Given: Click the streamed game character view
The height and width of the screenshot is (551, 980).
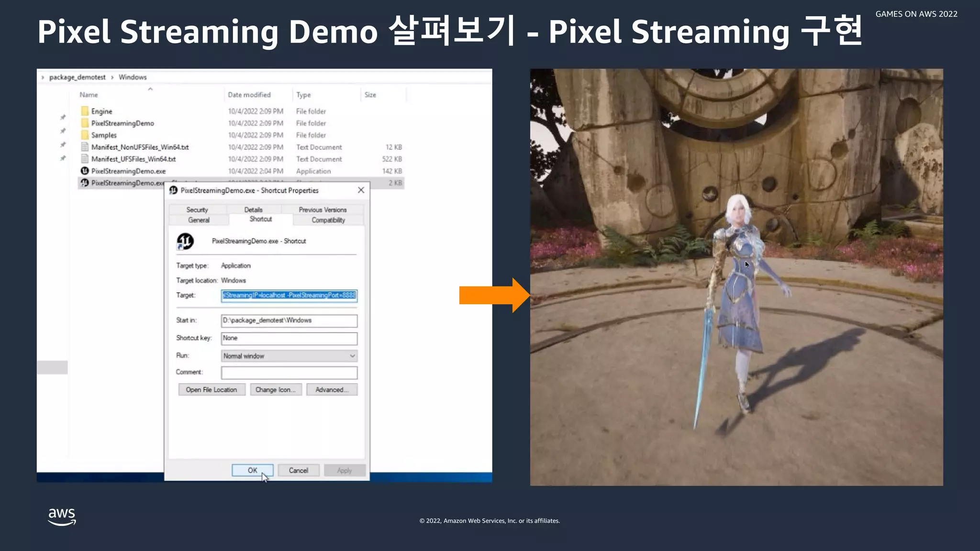Looking at the screenshot, I should coord(736,277).
